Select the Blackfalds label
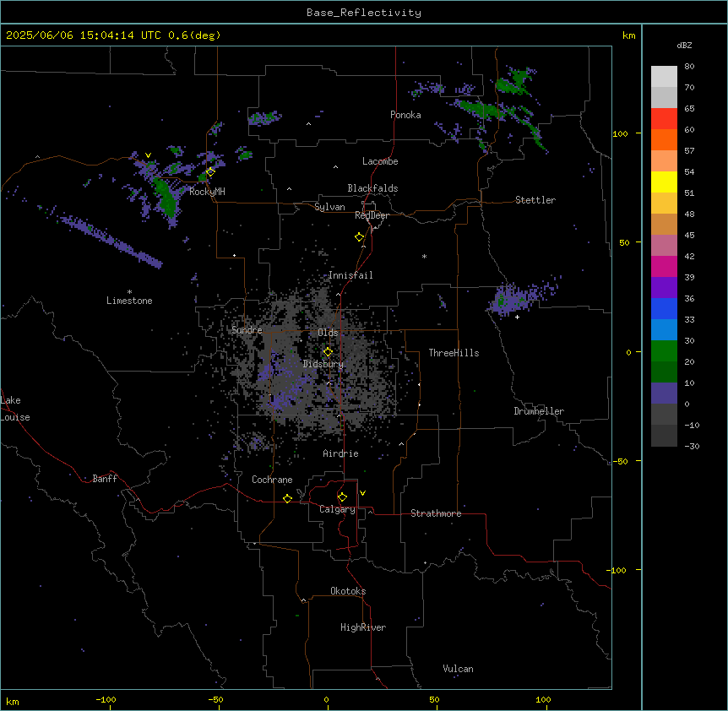This screenshot has width=728, height=711. click(372, 188)
